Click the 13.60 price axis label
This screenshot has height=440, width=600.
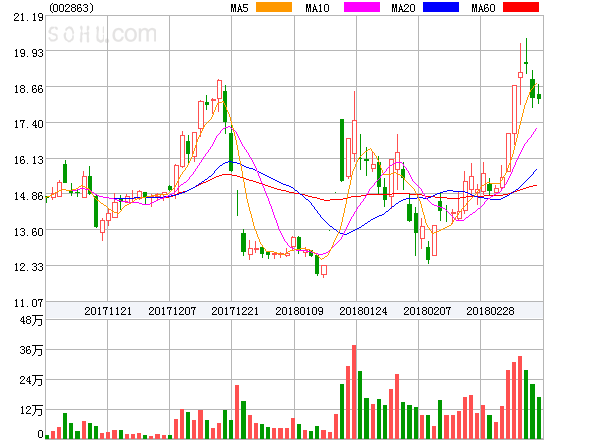click(x=29, y=232)
